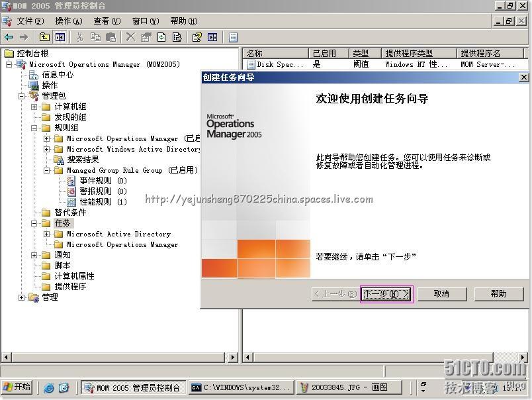
Task: Toggle the Show/Hide console tree icon
Action: tap(60, 37)
